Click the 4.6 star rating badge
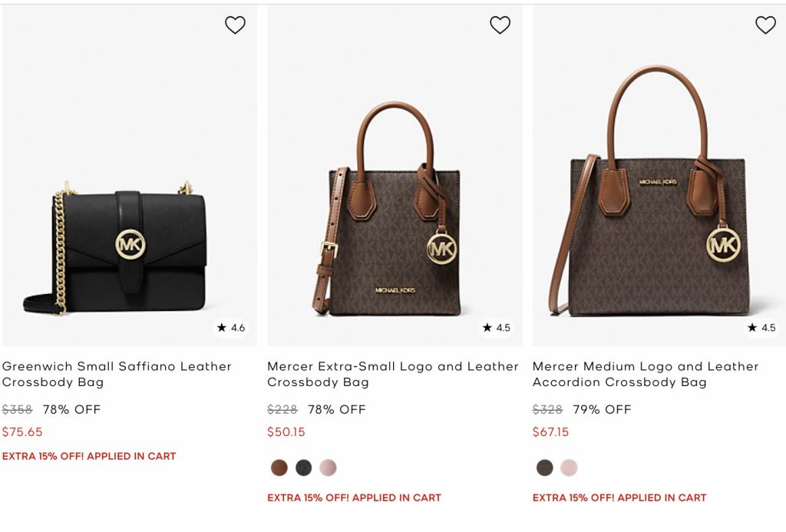This screenshot has width=786, height=532. [231, 328]
